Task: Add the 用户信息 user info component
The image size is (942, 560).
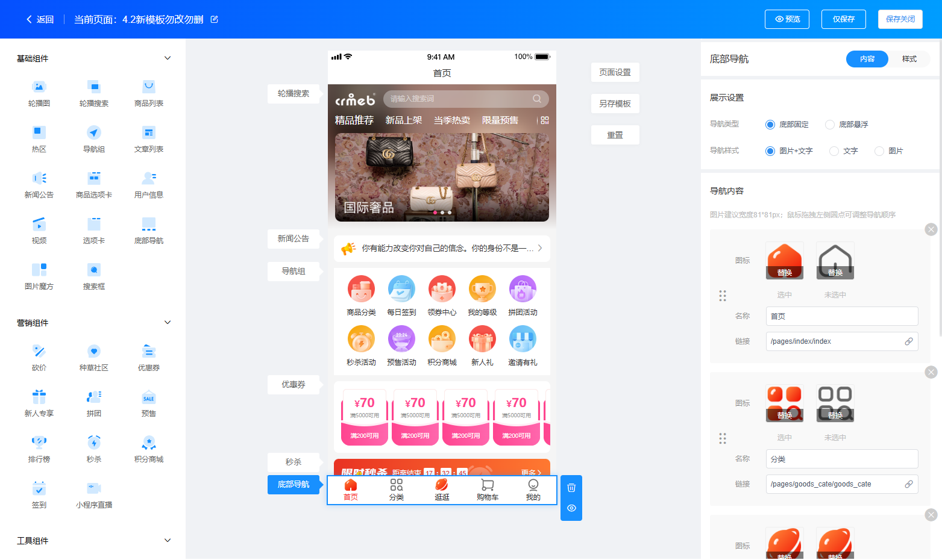Action: [x=149, y=185]
